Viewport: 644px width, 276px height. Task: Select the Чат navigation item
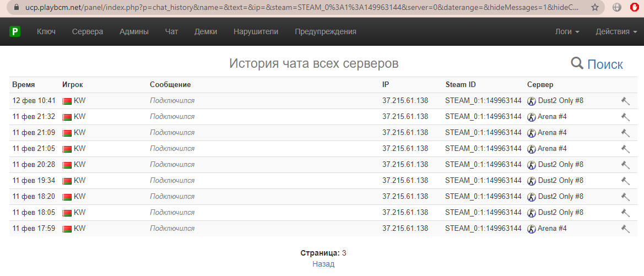(171, 32)
